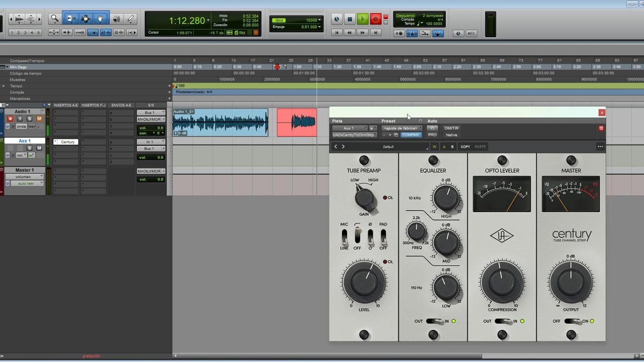644x362 pixels.
Task: Click the COPY button in plugin toolbar
Action: (465, 147)
